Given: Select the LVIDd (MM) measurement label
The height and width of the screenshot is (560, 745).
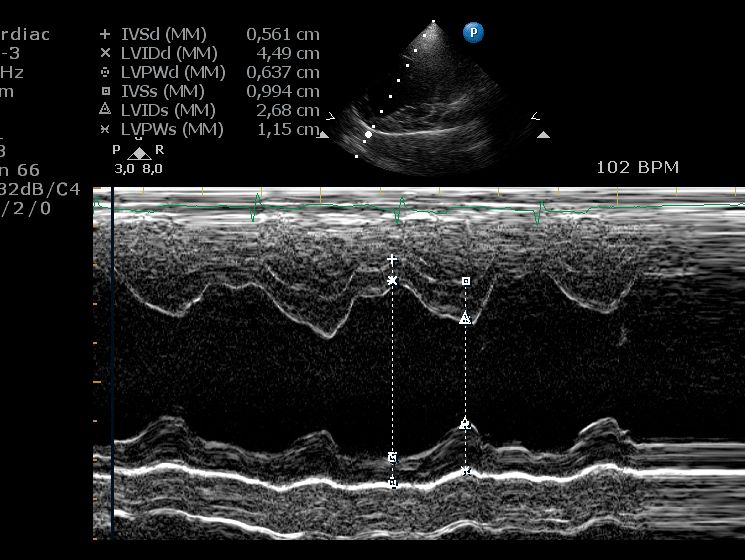Looking at the screenshot, I should pos(166,53).
